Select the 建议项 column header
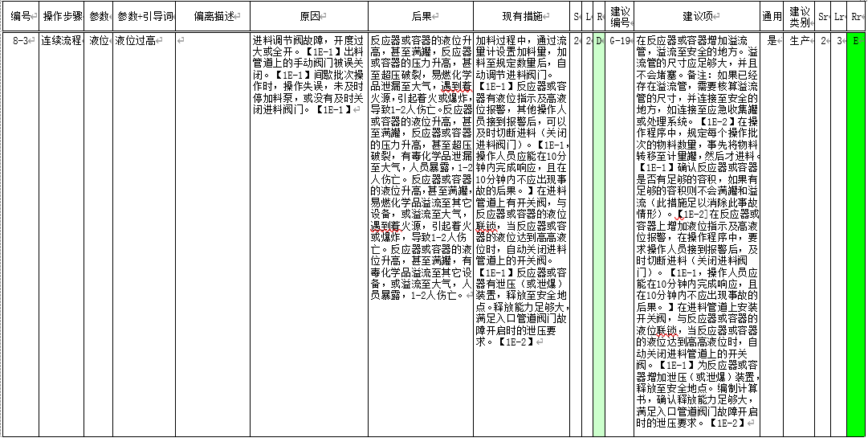The width and height of the screenshot is (868, 446). pos(697,17)
